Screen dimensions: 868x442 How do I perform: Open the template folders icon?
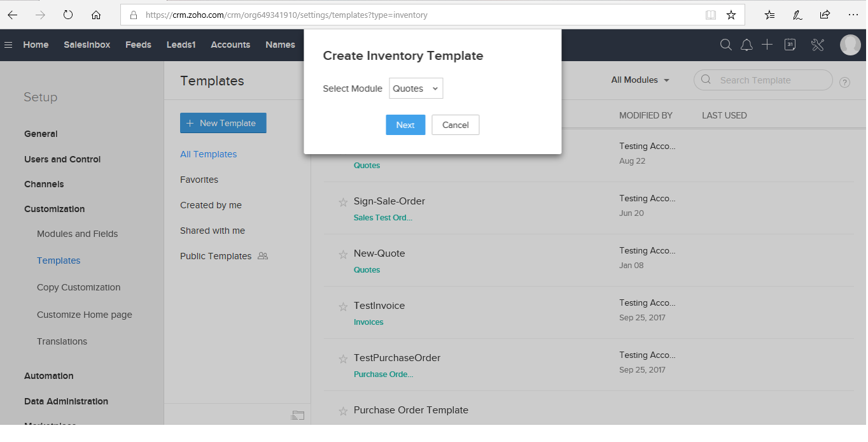tap(298, 415)
